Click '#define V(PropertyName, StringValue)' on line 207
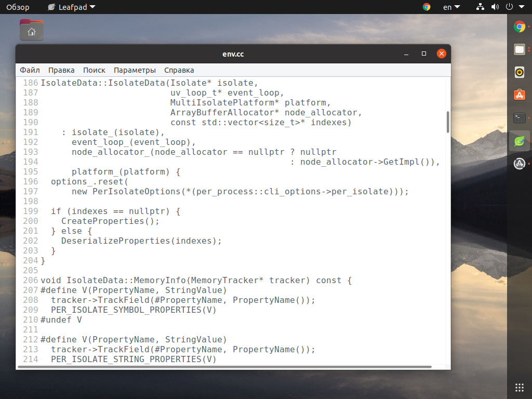532x399 pixels. [134, 290]
